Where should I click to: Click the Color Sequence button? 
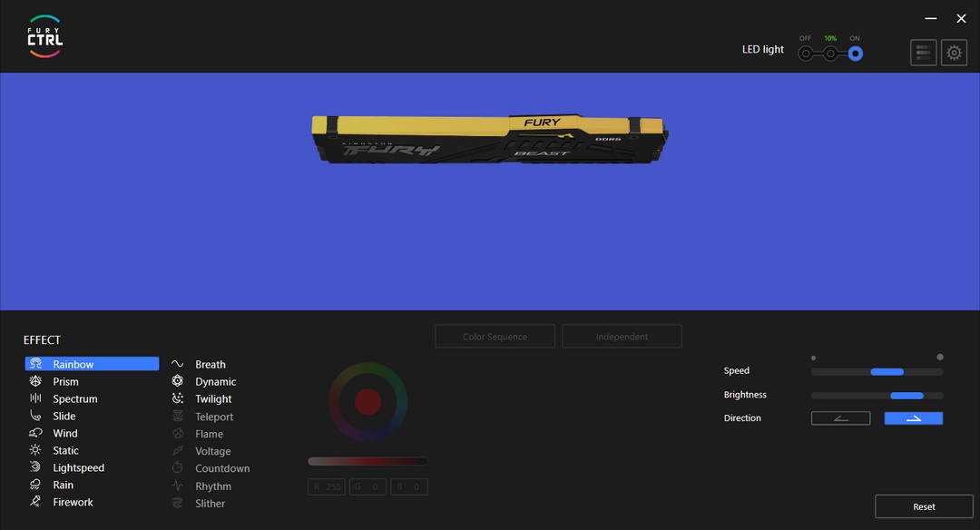[x=495, y=337]
